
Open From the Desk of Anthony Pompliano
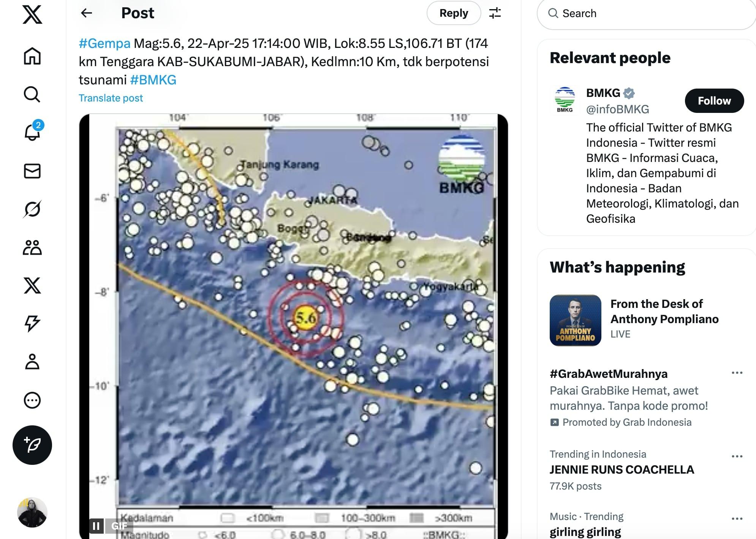664,311
